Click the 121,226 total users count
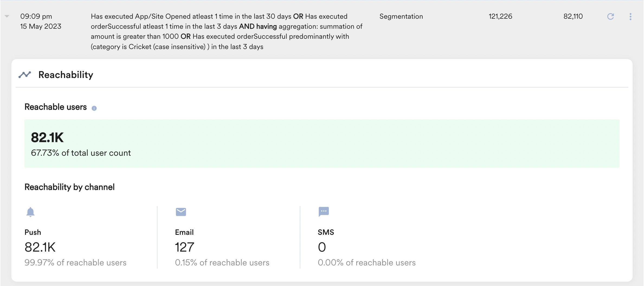644x286 pixels. tap(500, 17)
